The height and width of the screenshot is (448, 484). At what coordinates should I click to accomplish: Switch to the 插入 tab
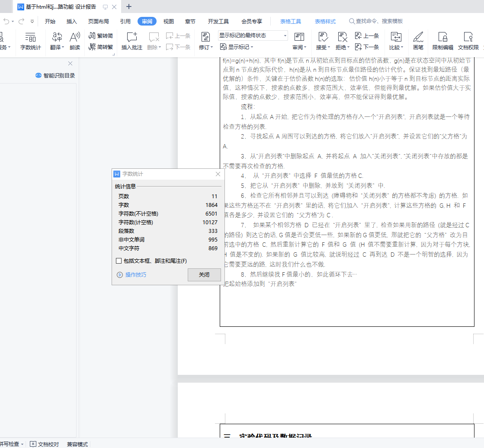[72, 21]
